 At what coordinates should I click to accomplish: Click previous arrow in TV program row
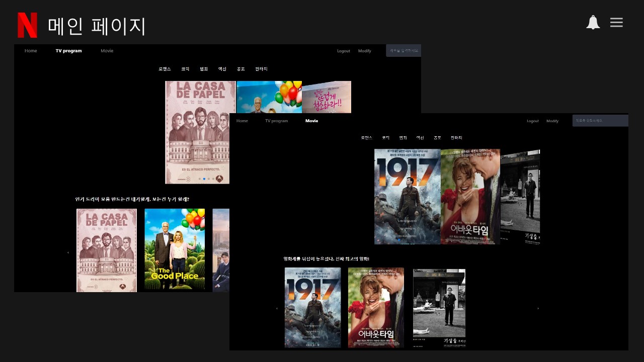tap(68, 252)
